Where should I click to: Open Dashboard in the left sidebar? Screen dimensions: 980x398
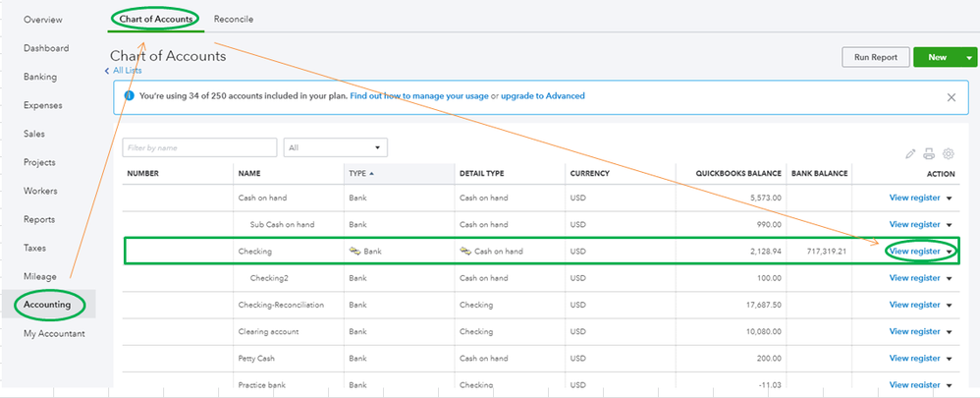click(x=46, y=48)
